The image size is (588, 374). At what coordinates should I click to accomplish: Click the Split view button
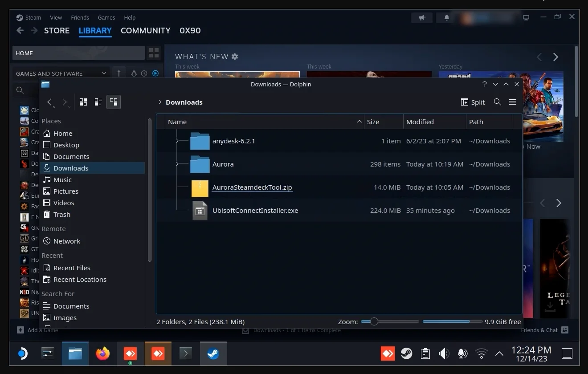tap(473, 102)
